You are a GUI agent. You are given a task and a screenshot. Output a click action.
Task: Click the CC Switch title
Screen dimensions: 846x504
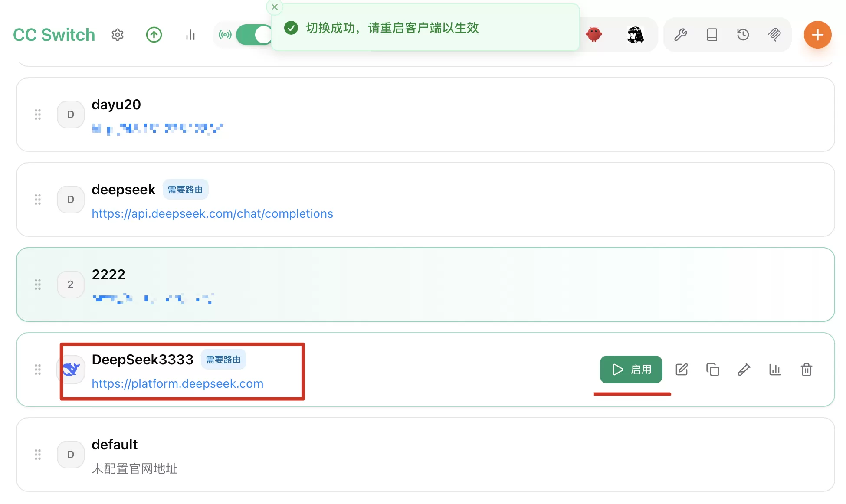point(54,35)
